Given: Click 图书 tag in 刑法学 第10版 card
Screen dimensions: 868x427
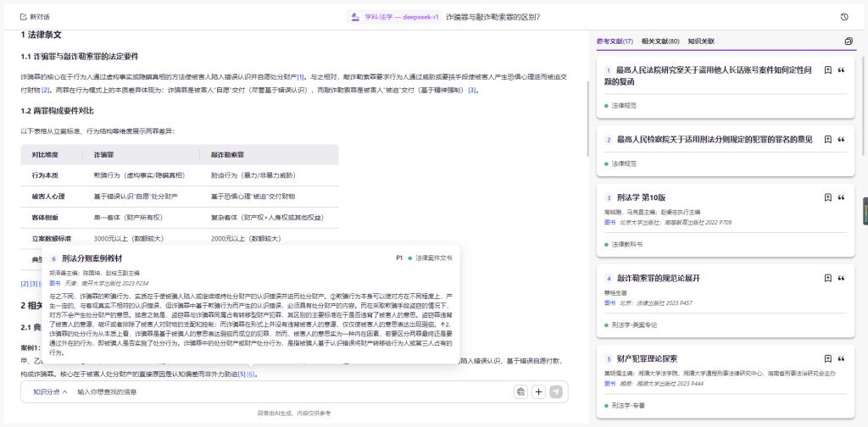Looking at the screenshot, I should pos(609,222).
